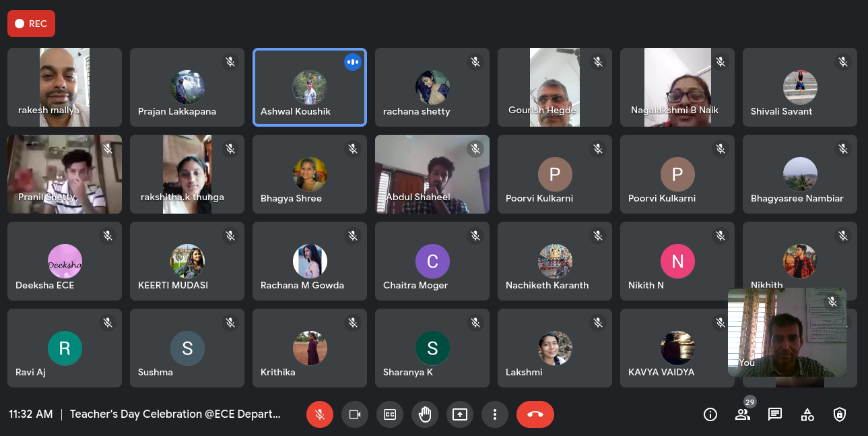
Task: Open host controls lock icon
Action: click(x=839, y=414)
